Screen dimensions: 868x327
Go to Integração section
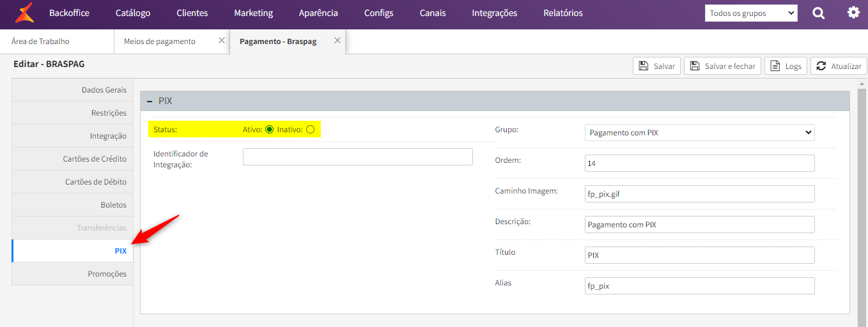(72, 136)
